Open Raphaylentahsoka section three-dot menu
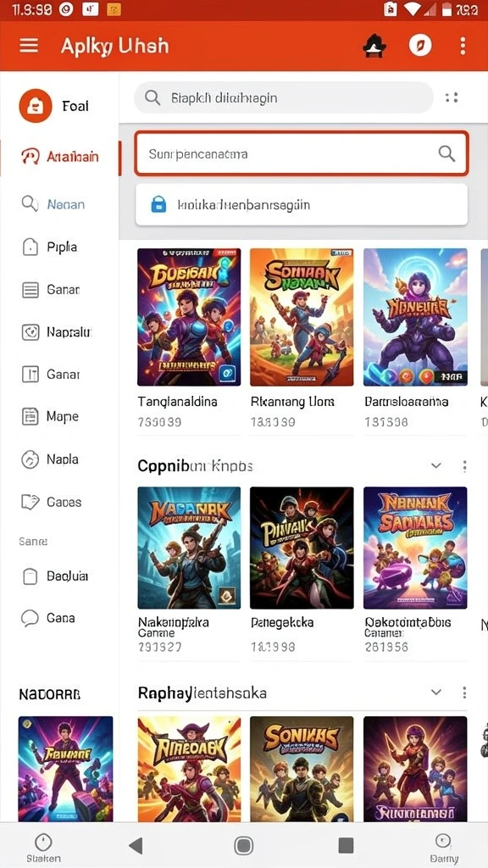This screenshot has width=488, height=868. click(x=465, y=693)
